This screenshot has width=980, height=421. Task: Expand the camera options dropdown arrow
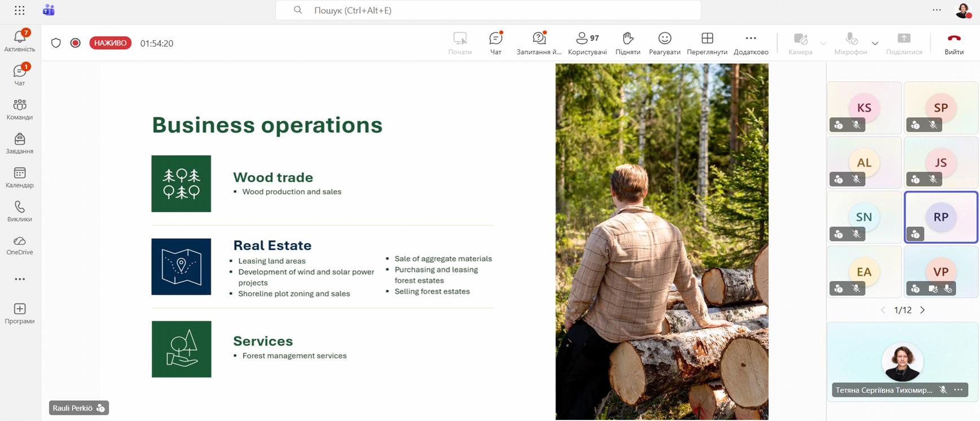coord(823,43)
